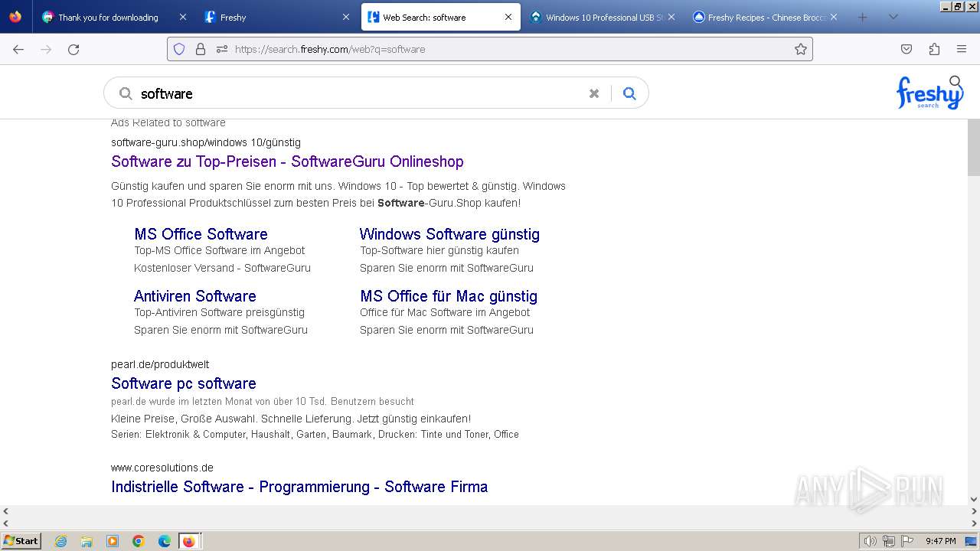Click the www.coresolutions.de URL text

click(x=162, y=468)
